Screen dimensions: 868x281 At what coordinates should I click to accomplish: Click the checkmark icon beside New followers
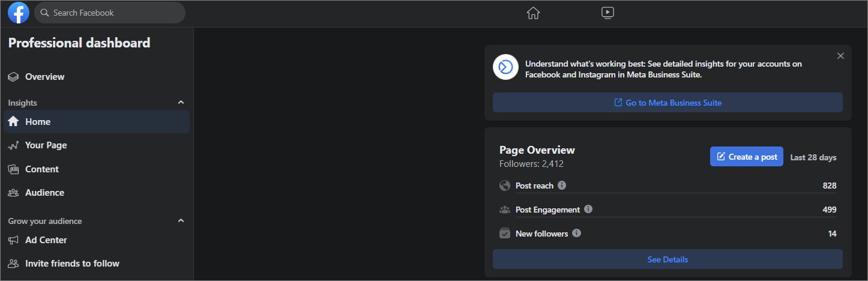pos(505,233)
